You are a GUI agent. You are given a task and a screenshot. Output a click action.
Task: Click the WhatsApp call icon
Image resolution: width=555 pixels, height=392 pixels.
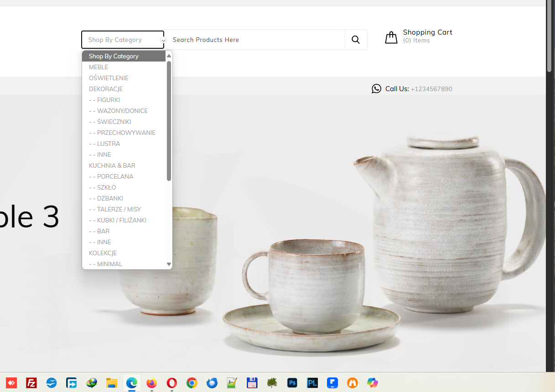point(376,88)
